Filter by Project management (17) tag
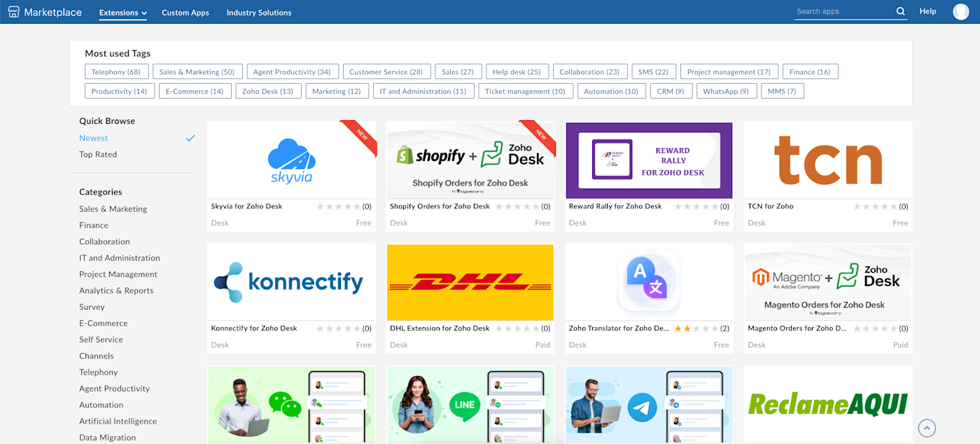Screen dimensions: 980x444 pyautogui.click(x=729, y=71)
